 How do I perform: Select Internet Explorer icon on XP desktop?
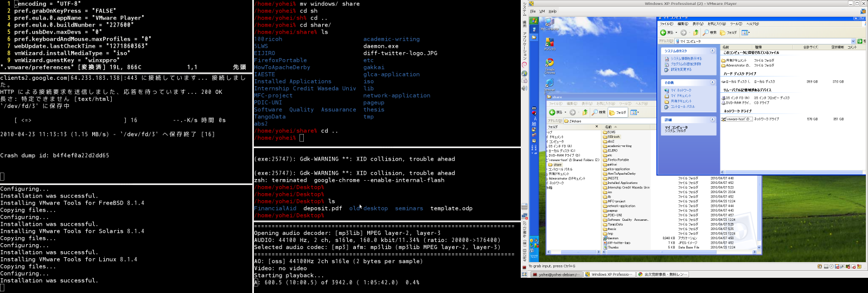pos(550,86)
